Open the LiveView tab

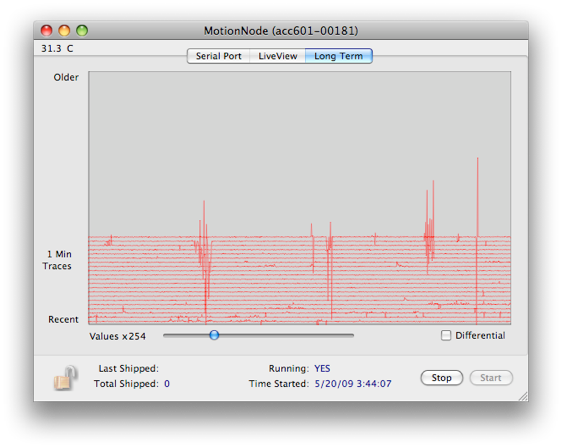pyautogui.click(x=278, y=56)
